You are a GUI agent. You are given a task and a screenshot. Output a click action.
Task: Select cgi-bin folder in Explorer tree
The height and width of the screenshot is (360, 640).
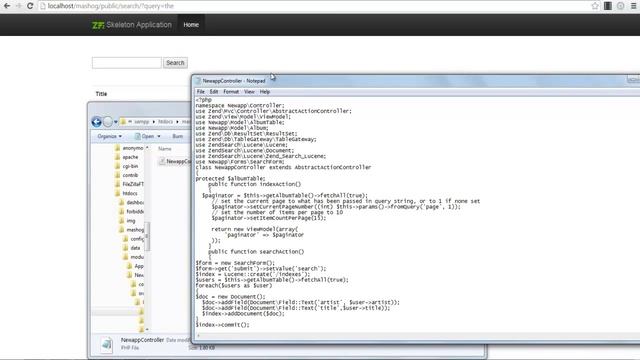127,166
